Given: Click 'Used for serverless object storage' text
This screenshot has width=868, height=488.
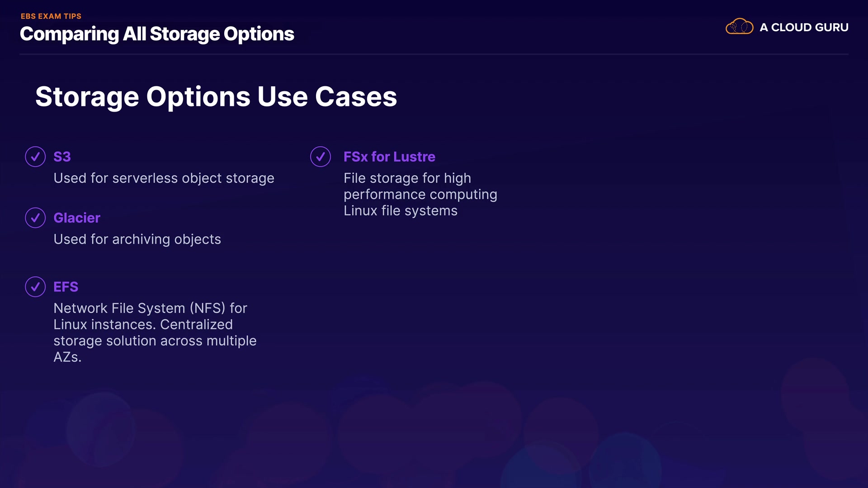Looking at the screenshot, I should pyautogui.click(x=164, y=178).
